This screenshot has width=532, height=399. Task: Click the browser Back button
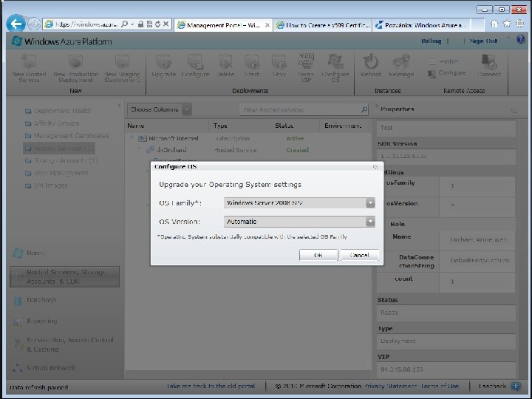click(x=16, y=24)
